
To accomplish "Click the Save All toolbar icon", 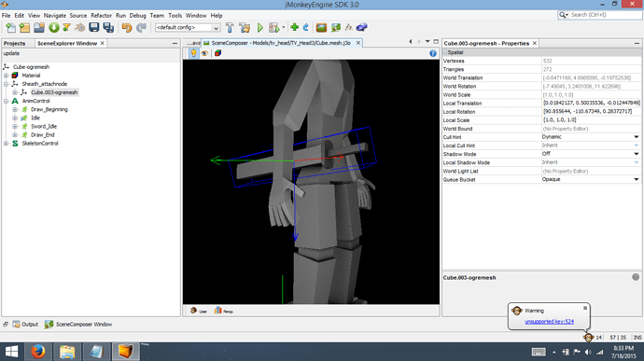I will (x=108, y=27).
